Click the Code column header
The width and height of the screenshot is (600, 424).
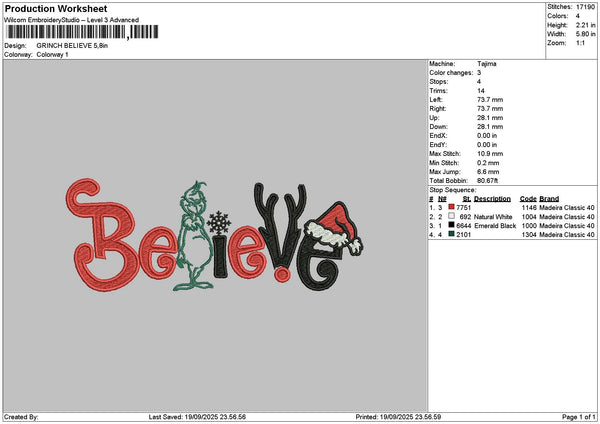pos(528,199)
